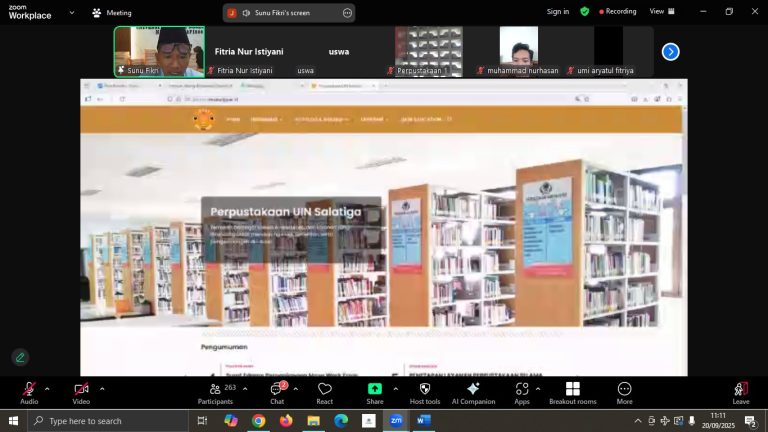Open annotation pencil tool
This screenshot has width=768, height=432.
pyautogui.click(x=20, y=358)
